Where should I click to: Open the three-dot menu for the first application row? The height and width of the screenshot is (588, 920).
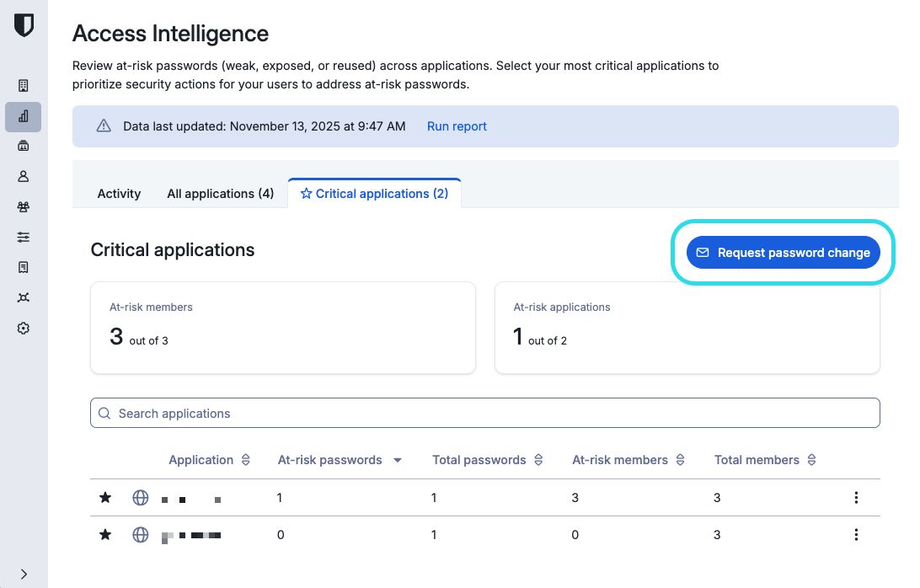pos(856,497)
